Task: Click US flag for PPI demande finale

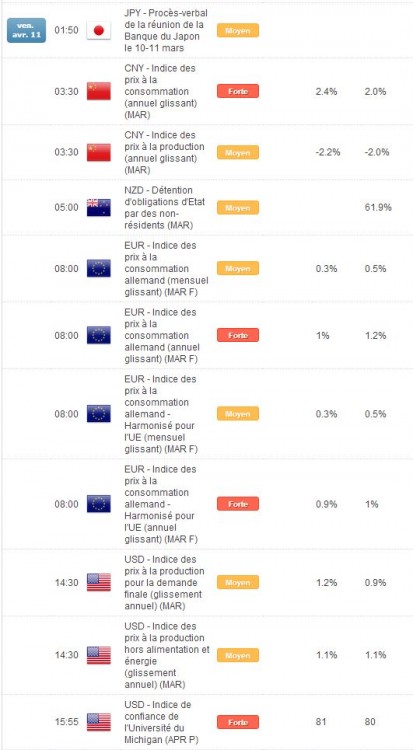Action: pos(99,582)
